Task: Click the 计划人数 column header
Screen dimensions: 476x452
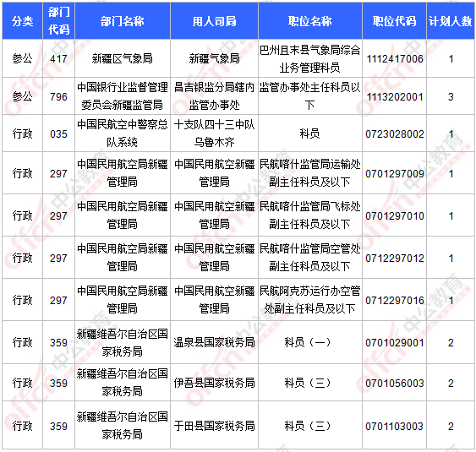Action: click(451, 21)
